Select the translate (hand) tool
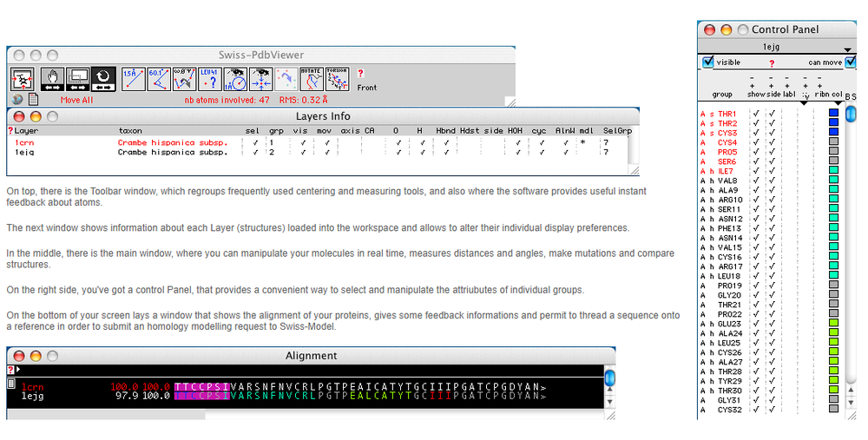 [x=53, y=79]
